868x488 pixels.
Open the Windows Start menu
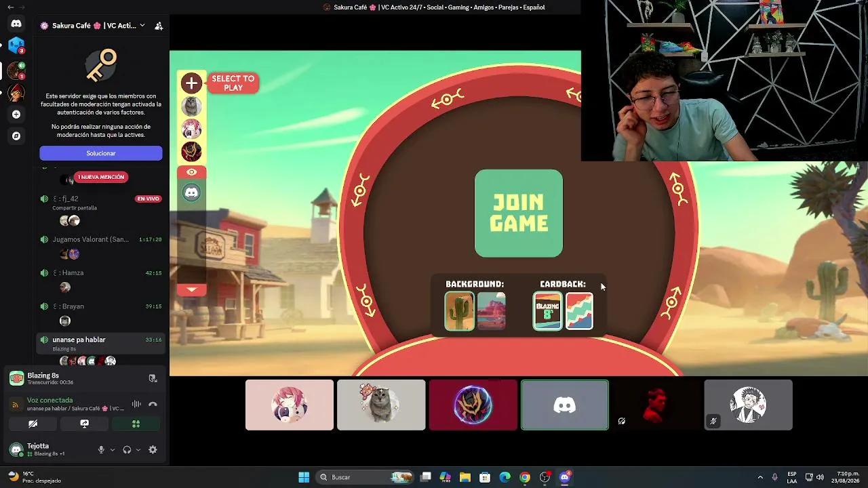304,477
